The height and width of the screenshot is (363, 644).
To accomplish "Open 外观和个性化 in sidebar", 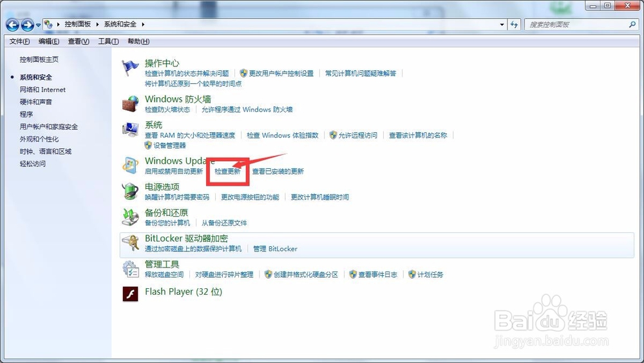I will click(x=39, y=139).
